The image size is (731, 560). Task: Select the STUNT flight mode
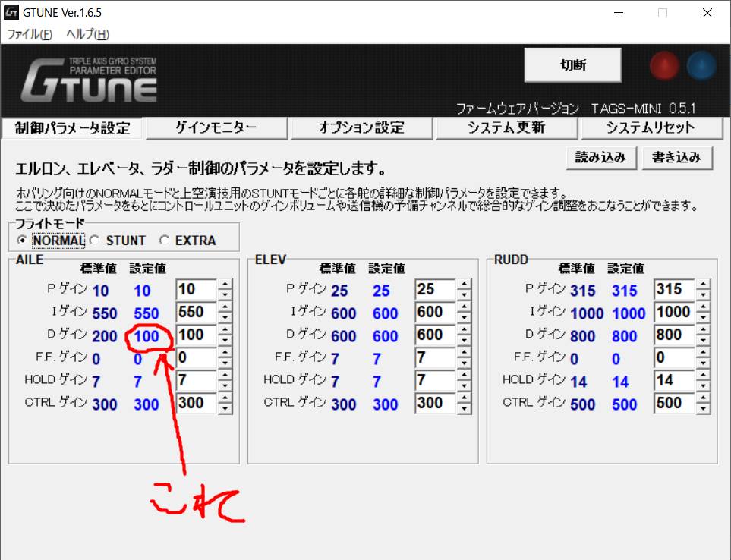click(x=118, y=241)
